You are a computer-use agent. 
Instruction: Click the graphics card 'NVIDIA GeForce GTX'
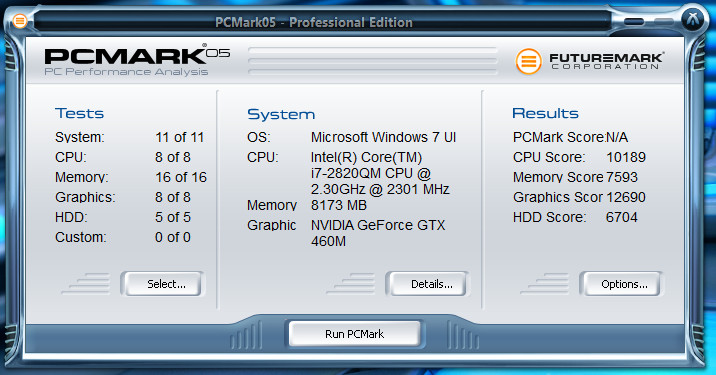(378, 225)
